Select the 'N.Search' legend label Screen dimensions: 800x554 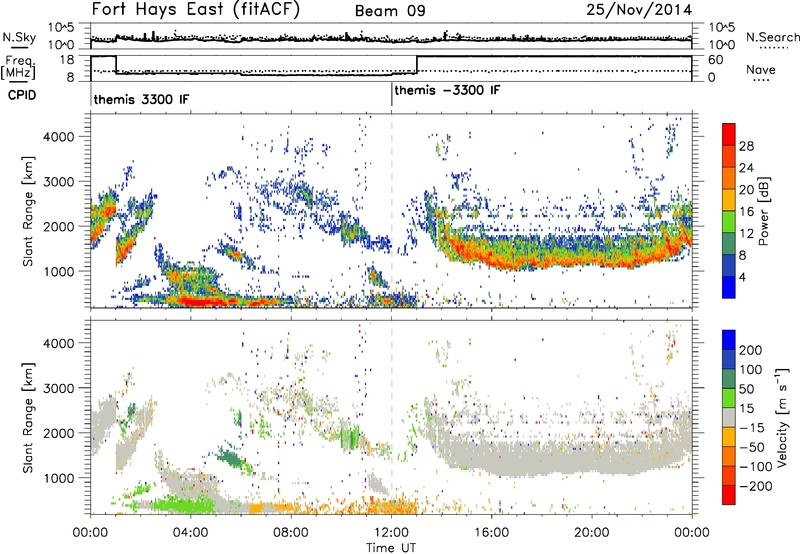coord(772,37)
